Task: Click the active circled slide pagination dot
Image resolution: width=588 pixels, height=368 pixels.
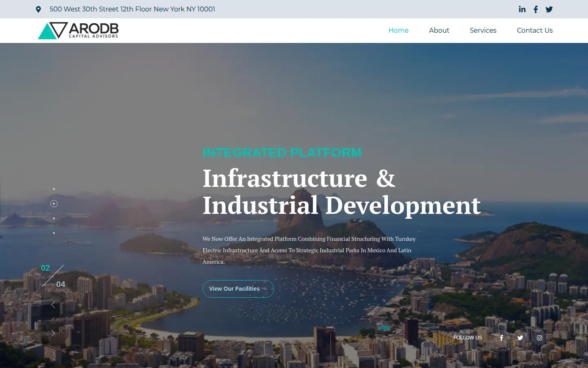Action: (x=54, y=204)
